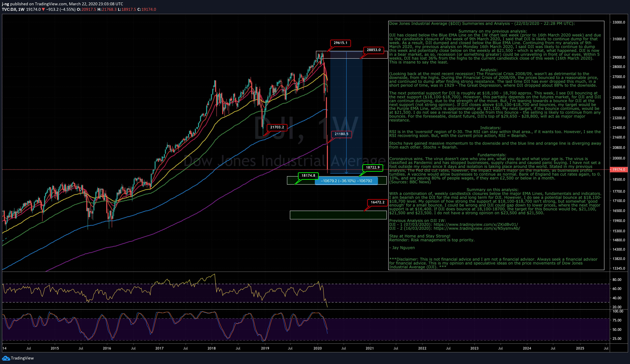Click the Stochastic 25.00 scale label
The image size is (630, 364).
tap(617, 339)
